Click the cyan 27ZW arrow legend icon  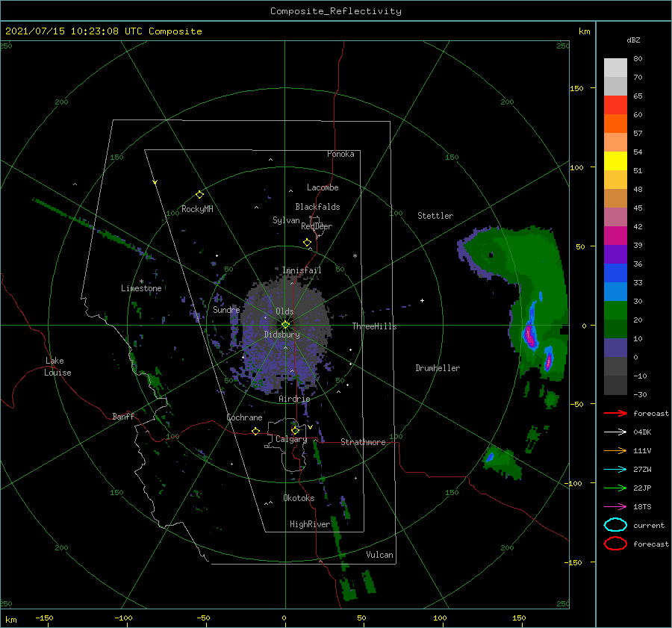click(615, 470)
